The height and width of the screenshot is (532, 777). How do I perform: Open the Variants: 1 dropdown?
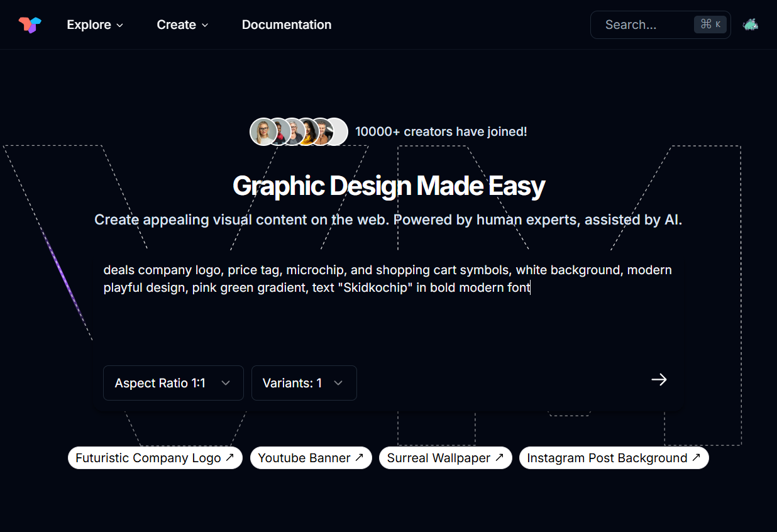tap(304, 383)
